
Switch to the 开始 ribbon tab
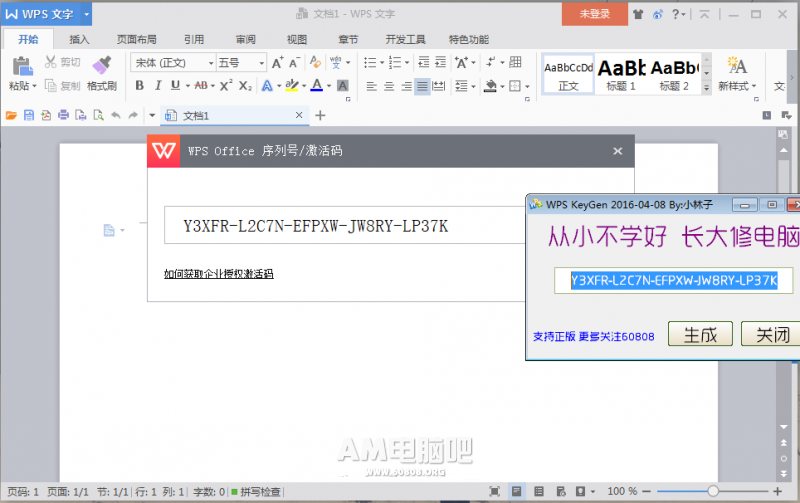click(28, 39)
